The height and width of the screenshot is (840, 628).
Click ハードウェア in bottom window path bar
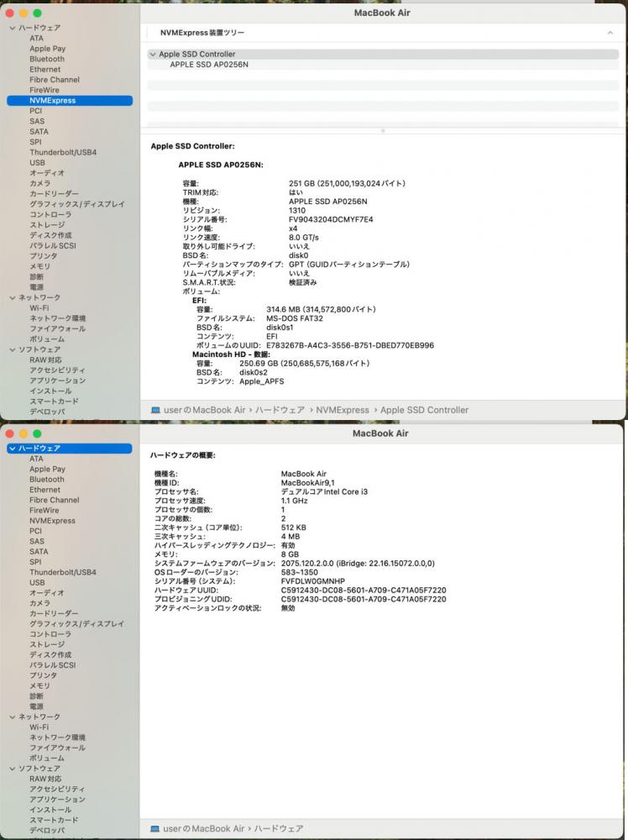[x=279, y=829]
